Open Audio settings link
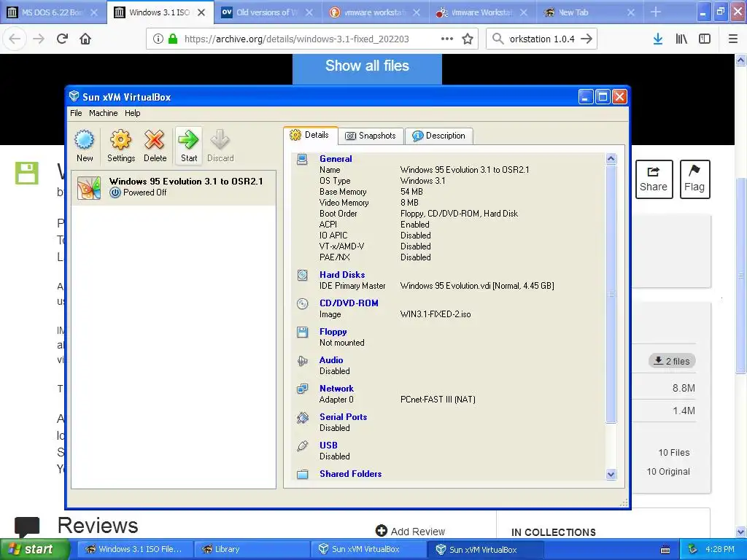Image resolution: width=747 pixels, height=560 pixels. coord(331,360)
